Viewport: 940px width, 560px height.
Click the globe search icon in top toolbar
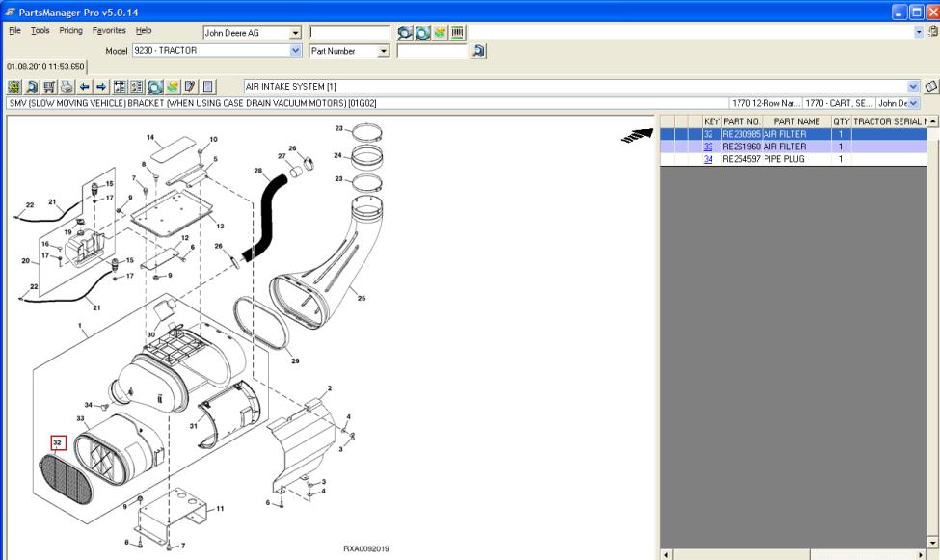click(x=405, y=33)
